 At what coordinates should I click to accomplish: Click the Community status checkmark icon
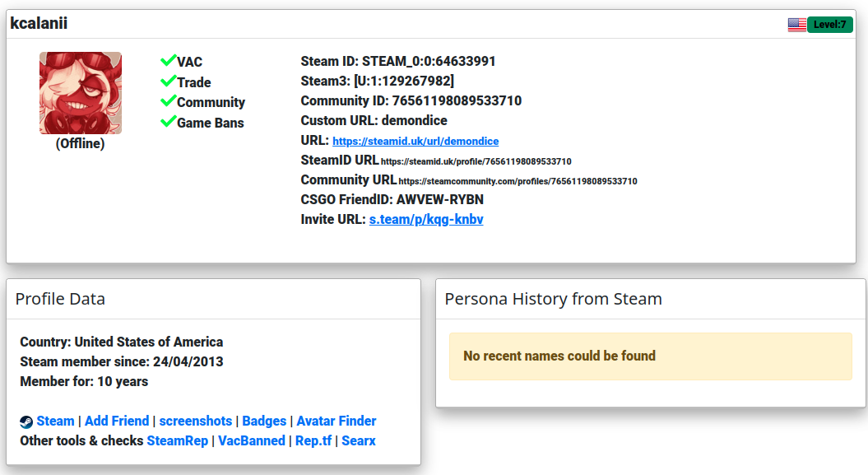coord(169,100)
